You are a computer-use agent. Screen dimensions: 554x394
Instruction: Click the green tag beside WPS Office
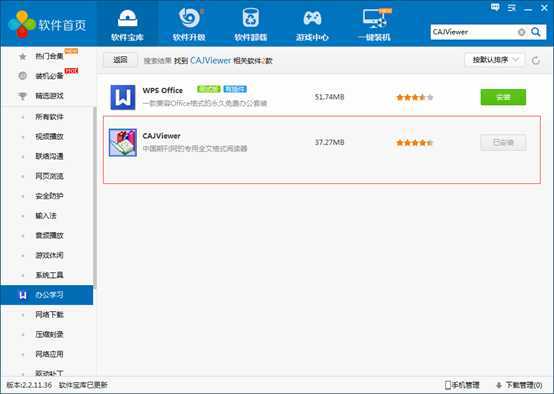coord(208,89)
